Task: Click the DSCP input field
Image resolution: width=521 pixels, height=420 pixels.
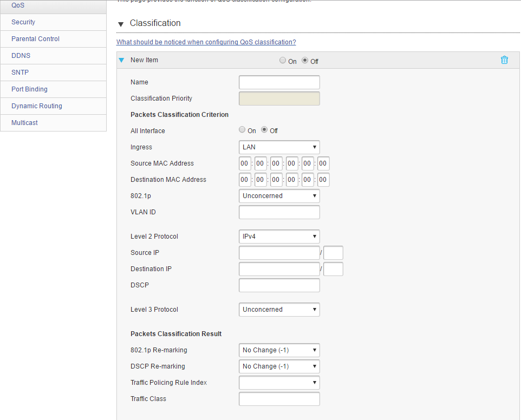Action: [x=279, y=285]
